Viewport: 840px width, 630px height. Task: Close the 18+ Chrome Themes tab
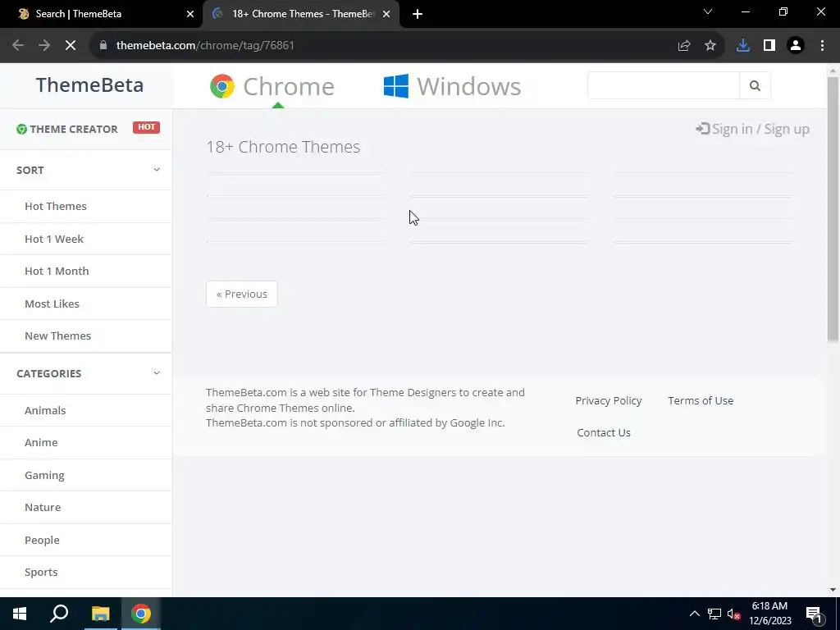[x=386, y=14]
